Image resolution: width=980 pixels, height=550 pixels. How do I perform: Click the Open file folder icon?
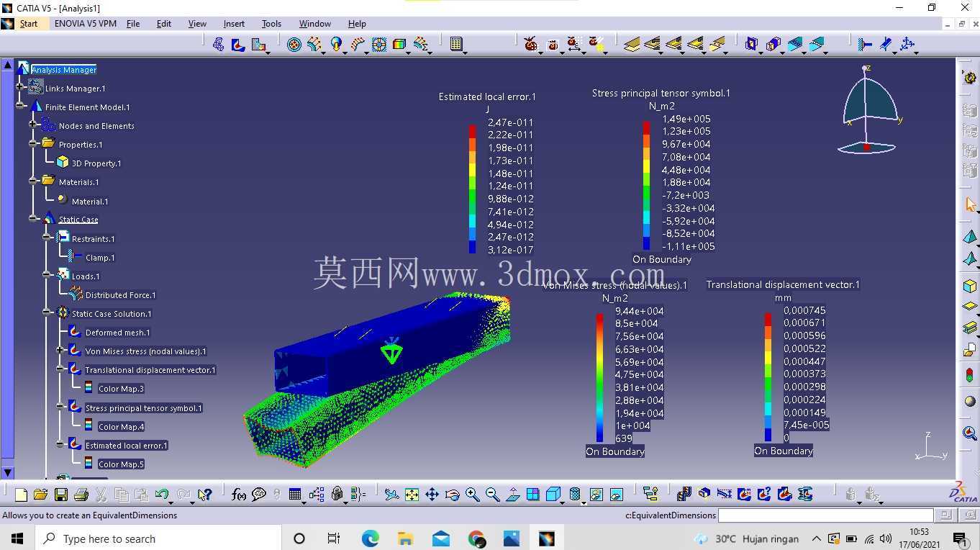[x=40, y=495]
